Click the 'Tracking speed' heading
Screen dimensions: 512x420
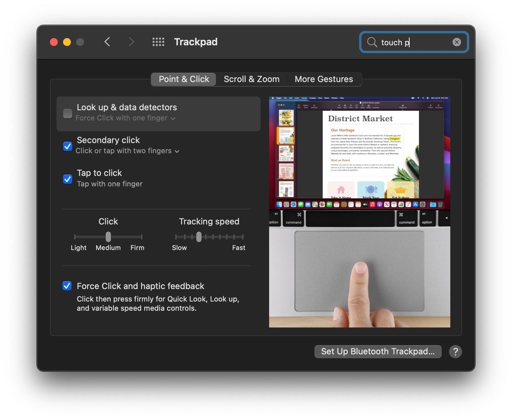tap(209, 222)
